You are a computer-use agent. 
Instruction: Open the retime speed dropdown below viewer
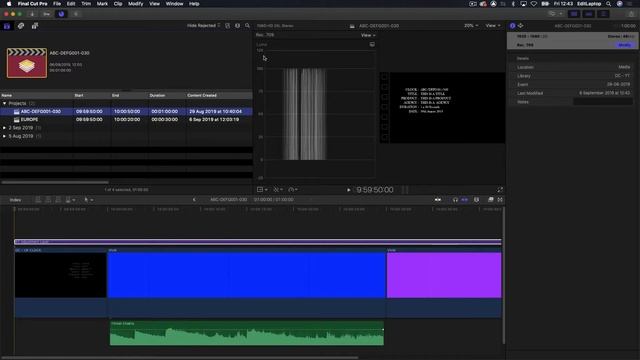[x=293, y=190]
